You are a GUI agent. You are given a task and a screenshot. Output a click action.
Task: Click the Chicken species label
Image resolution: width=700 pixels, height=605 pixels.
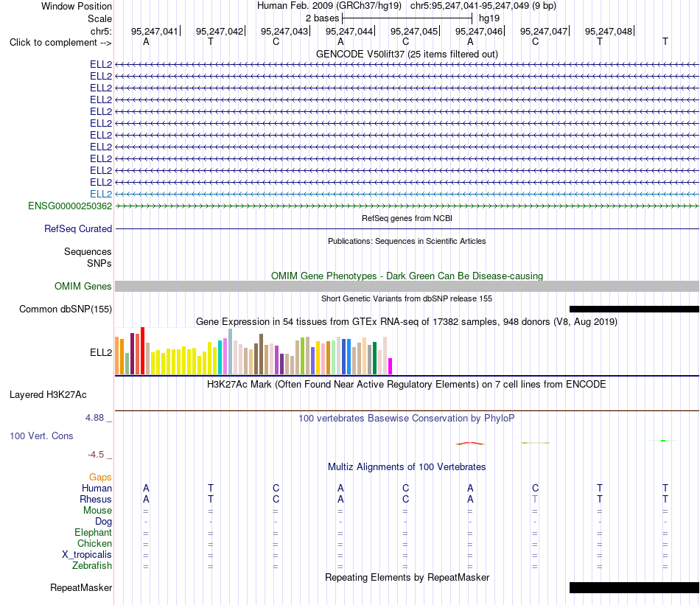point(94,543)
